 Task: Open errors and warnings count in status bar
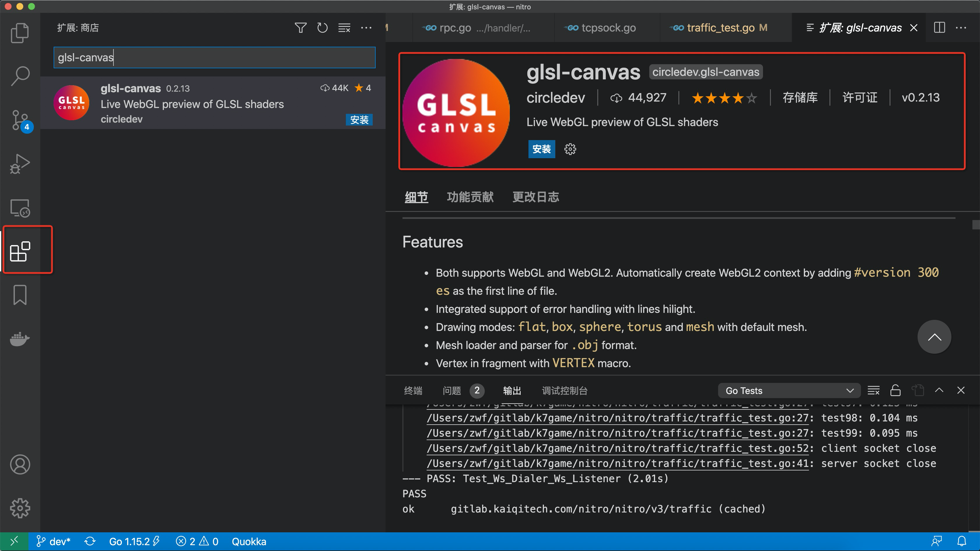197,541
